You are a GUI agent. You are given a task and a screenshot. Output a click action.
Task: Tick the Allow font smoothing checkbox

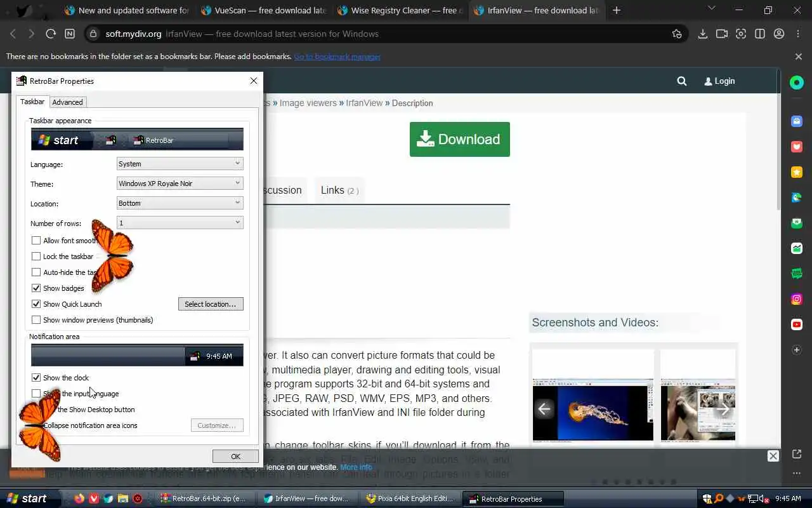[x=36, y=241]
